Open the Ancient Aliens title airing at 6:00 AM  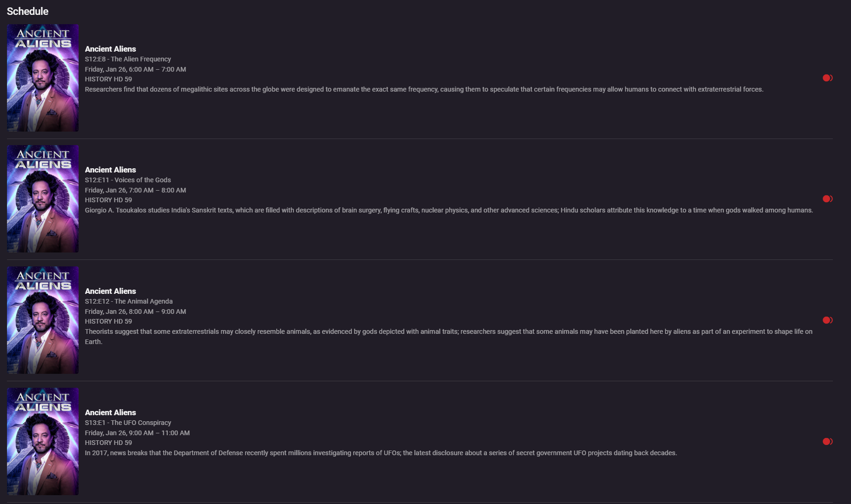pos(110,49)
